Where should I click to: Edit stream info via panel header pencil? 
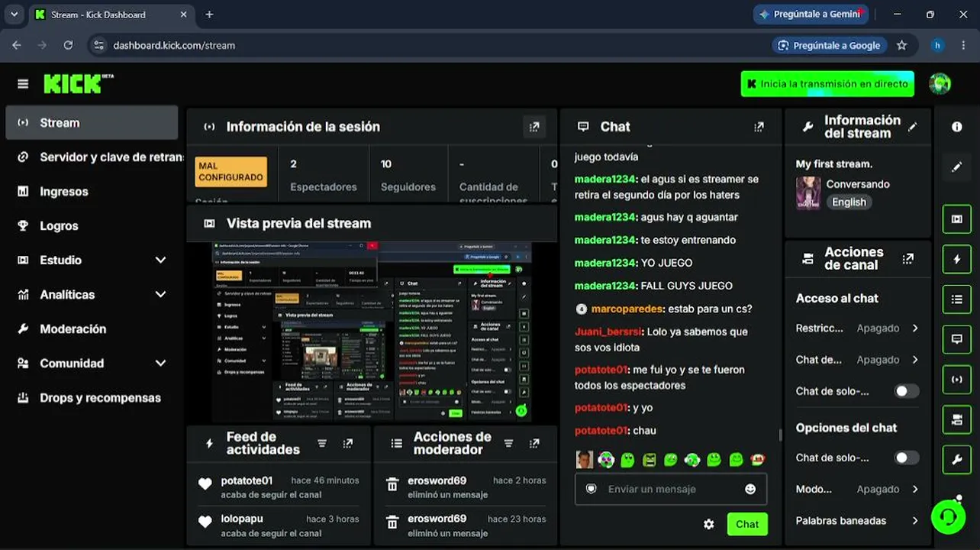pyautogui.click(x=913, y=127)
